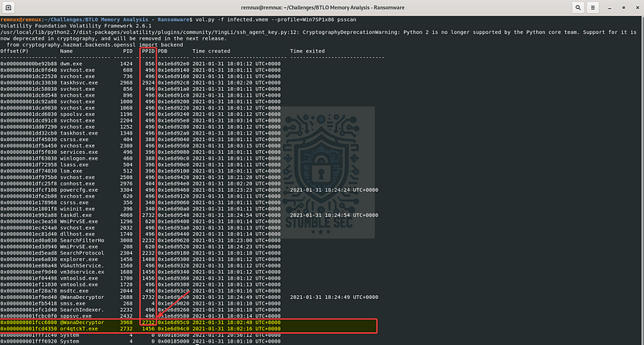Click the dllhost.exe process name
Viewport: 644px width, 345px height.
(x=77, y=234)
